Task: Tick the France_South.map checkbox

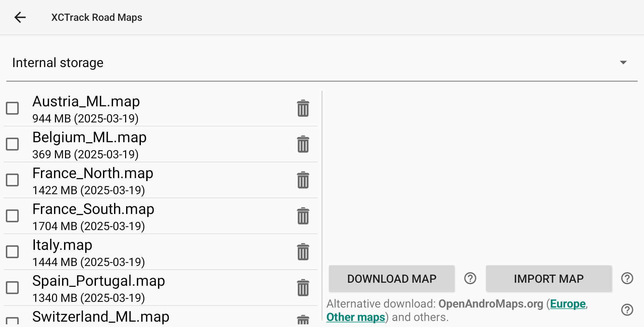Action: [12, 216]
